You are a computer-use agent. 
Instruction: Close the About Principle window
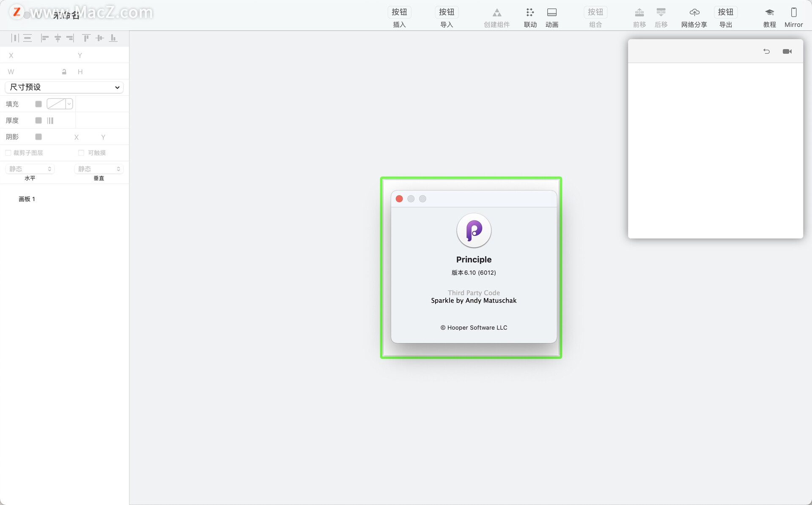tap(399, 199)
